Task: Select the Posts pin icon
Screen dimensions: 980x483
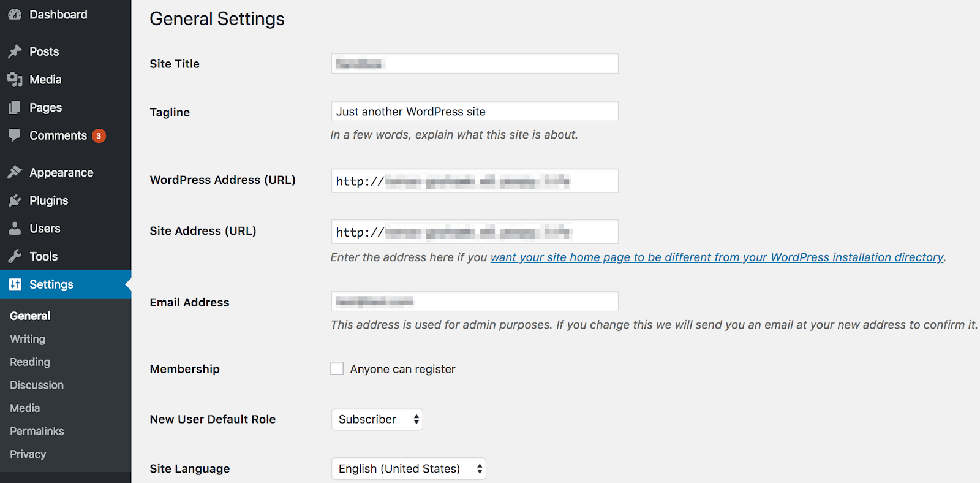Action: click(15, 51)
